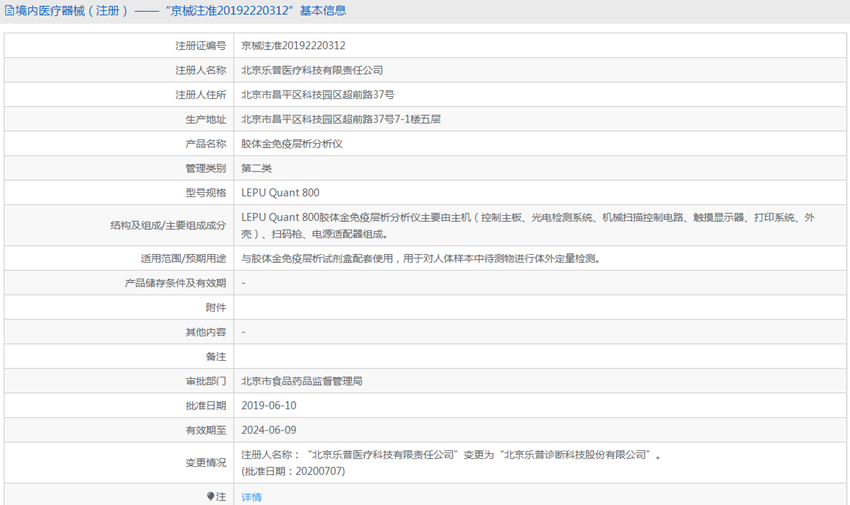Click the 审批部门 label
This screenshot has height=505, width=850.
(x=205, y=381)
